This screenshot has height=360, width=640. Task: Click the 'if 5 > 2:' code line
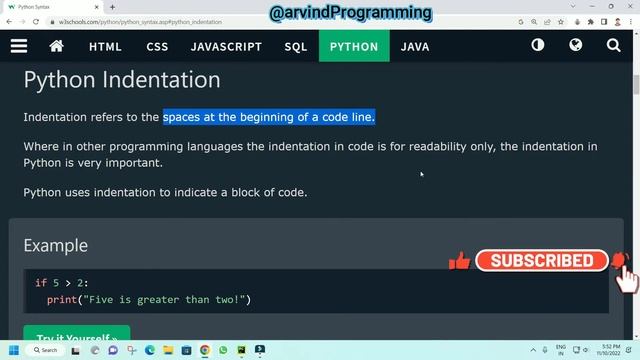62,283
